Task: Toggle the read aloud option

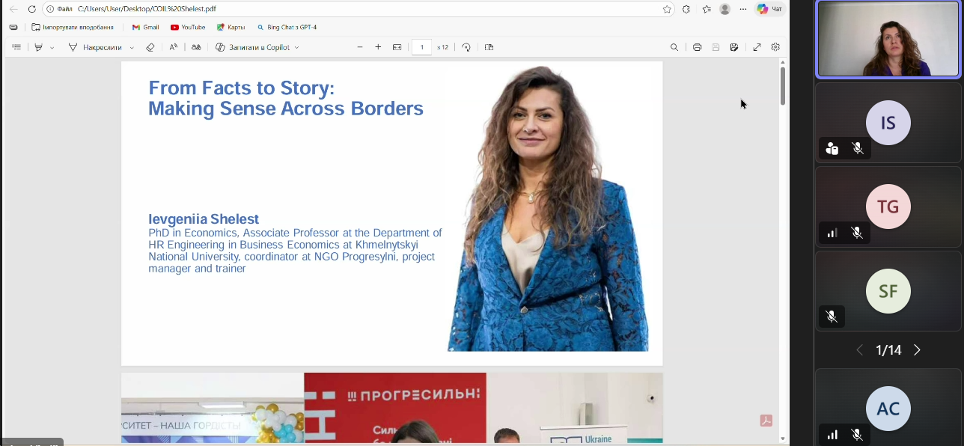Action: coord(173,47)
